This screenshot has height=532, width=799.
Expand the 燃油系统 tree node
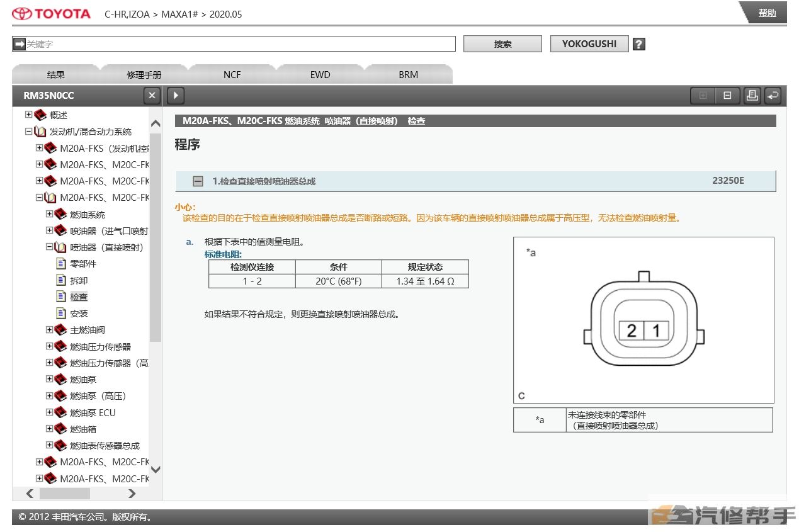coord(49,214)
